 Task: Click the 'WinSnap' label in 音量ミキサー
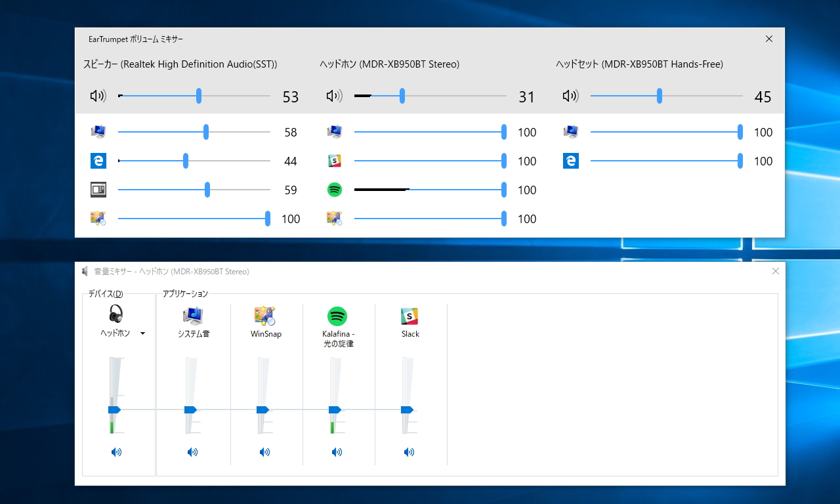pyautogui.click(x=266, y=334)
